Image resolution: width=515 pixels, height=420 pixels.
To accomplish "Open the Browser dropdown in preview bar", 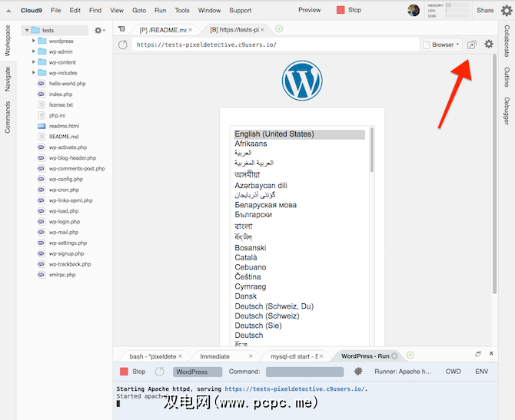I will (x=441, y=45).
